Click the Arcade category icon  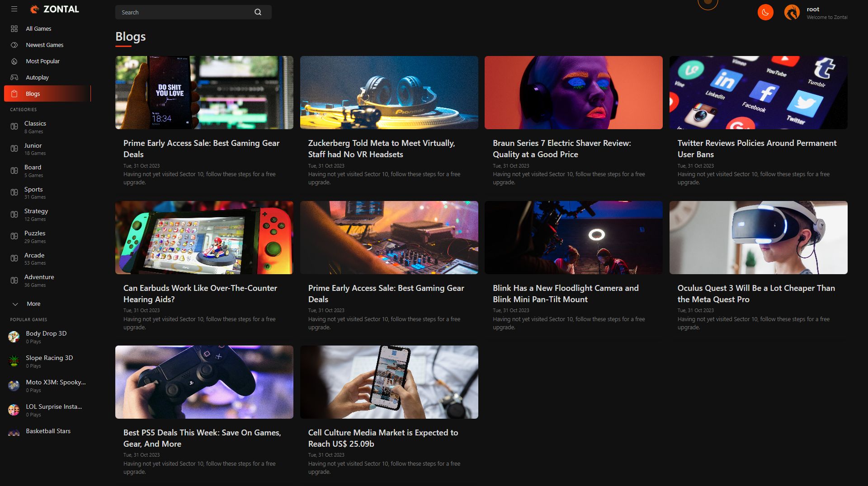[14, 258]
